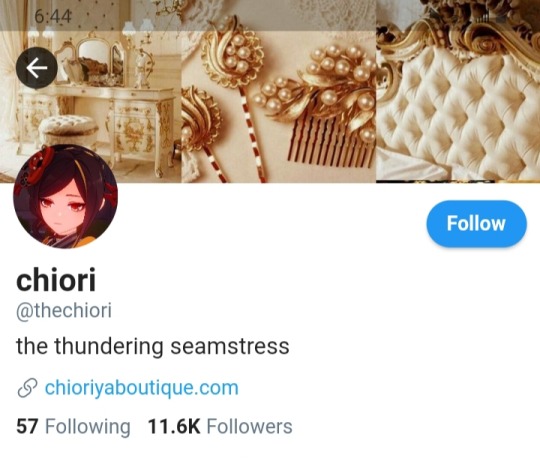
Task: Open the chioriyaboutique.com website link
Action: pos(142,388)
